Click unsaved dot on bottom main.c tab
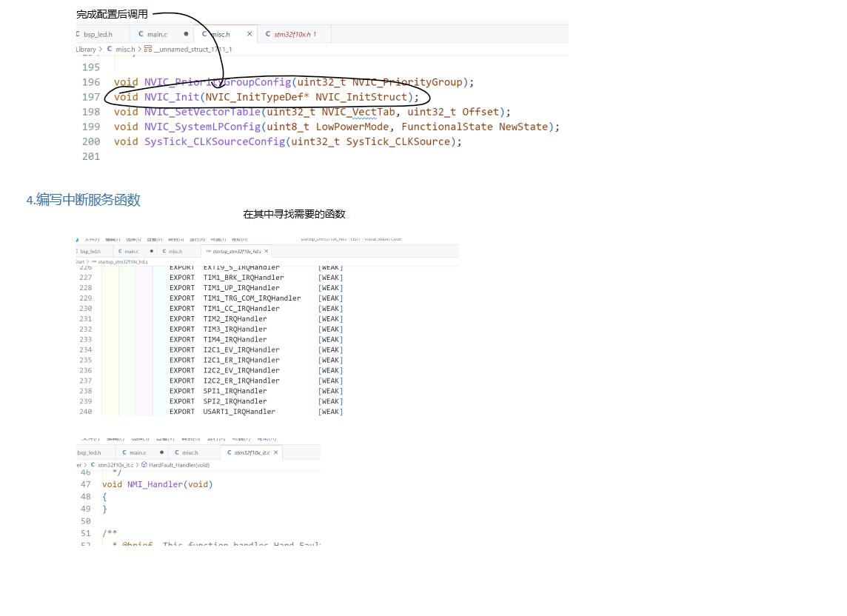This screenshot has width=847, height=616. (x=161, y=453)
